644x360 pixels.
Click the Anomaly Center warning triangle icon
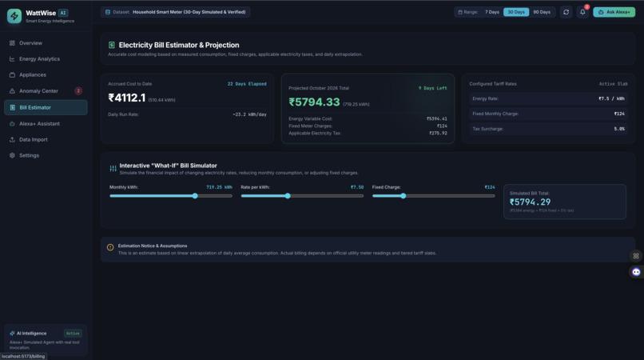point(12,91)
